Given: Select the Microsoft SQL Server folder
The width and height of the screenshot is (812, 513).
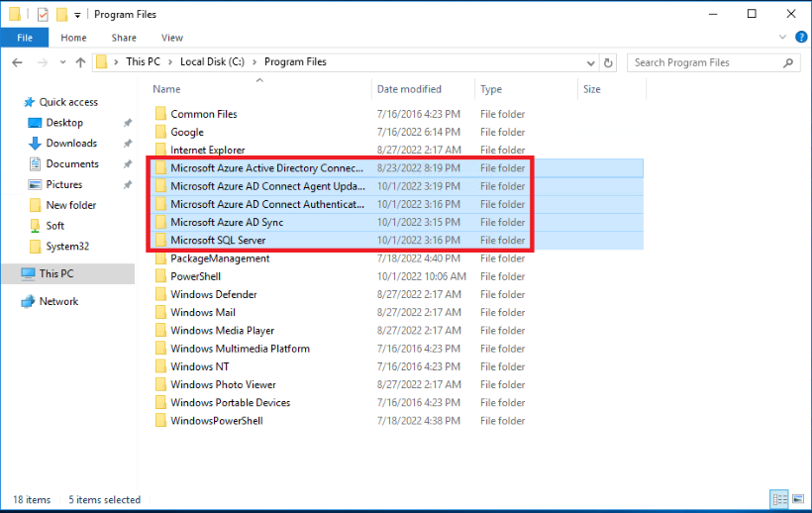Looking at the screenshot, I should 396,241.
